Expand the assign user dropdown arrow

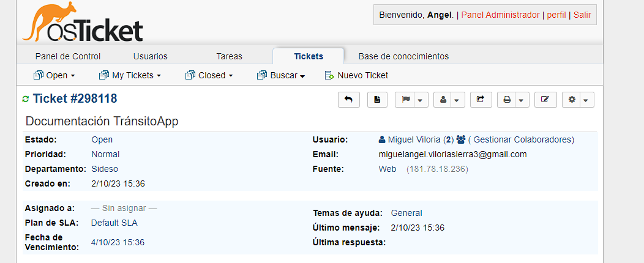[457, 100]
